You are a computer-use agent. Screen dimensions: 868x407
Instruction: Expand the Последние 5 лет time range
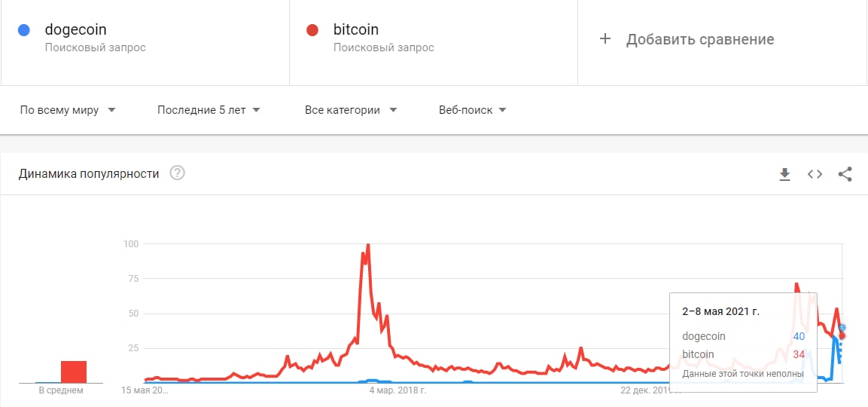pos(209,110)
